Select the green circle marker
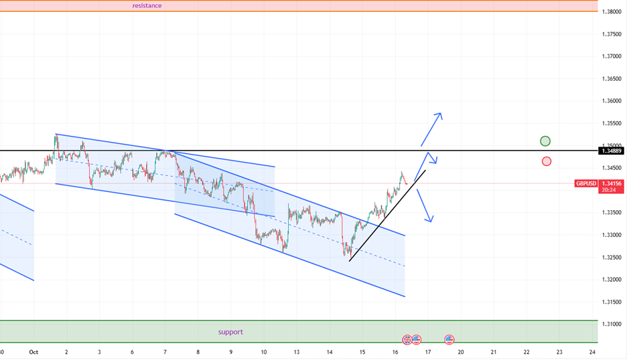This screenshot has height=364, width=631. click(545, 141)
